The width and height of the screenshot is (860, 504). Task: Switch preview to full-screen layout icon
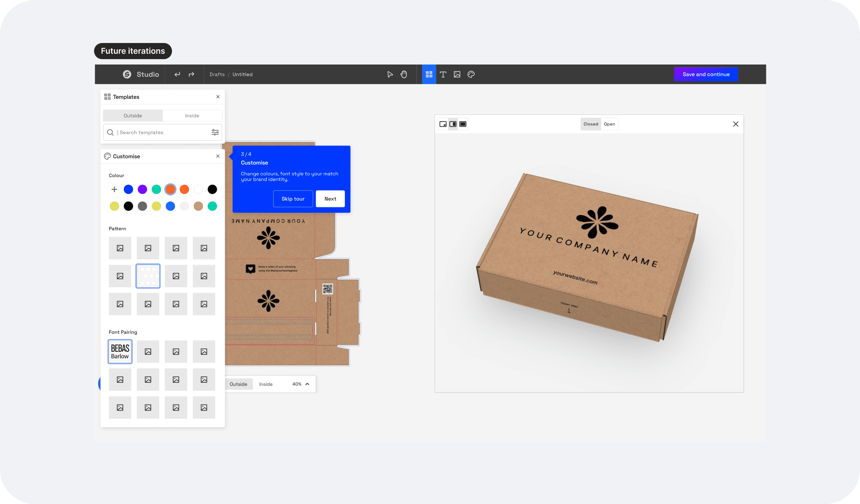click(463, 124)
